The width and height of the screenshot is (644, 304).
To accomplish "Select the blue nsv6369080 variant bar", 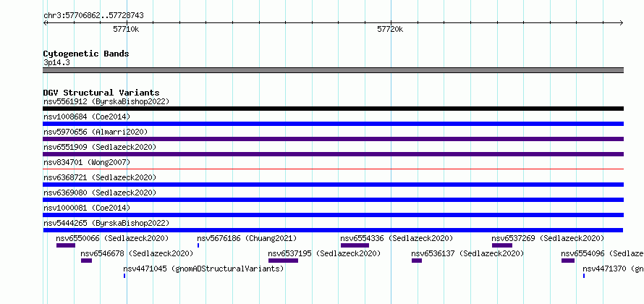I will (333, 200).
